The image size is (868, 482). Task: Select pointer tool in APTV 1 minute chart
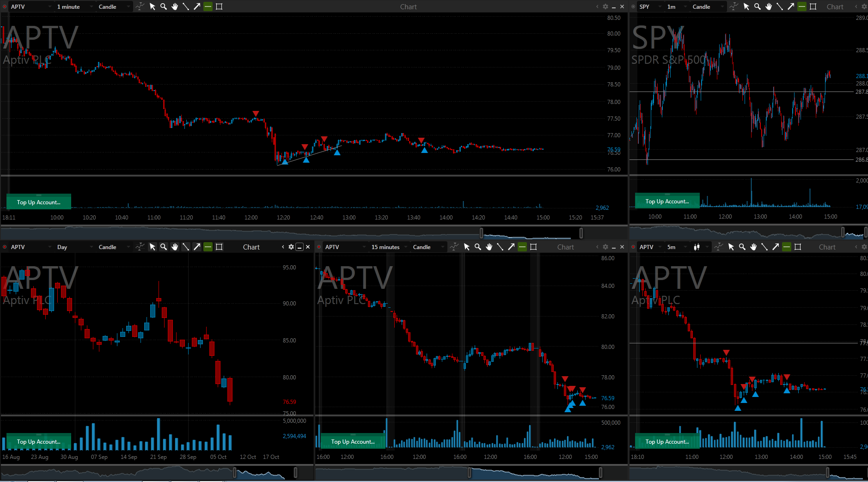153,6
